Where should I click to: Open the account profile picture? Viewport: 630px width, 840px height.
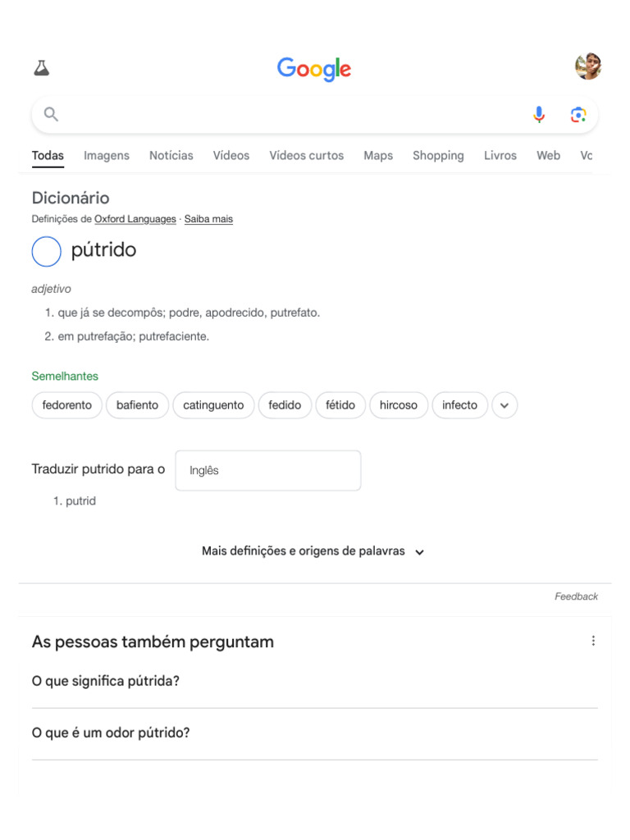click(588, 67)
